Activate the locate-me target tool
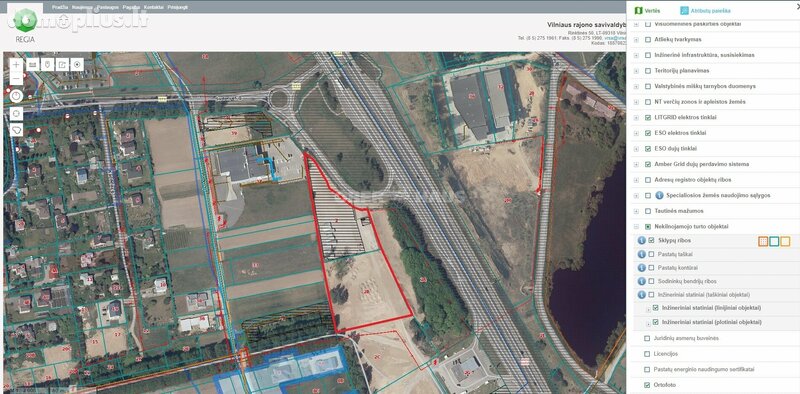 tap(77, 64)
